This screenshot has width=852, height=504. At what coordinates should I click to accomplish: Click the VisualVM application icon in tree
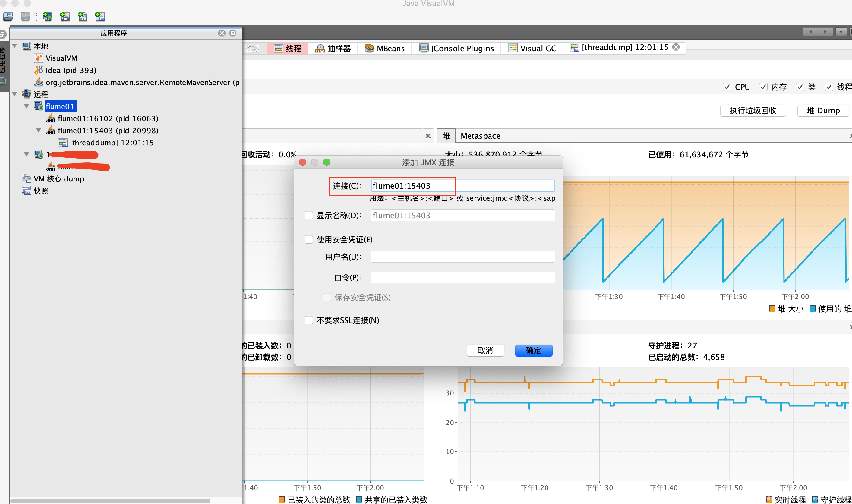38,58
